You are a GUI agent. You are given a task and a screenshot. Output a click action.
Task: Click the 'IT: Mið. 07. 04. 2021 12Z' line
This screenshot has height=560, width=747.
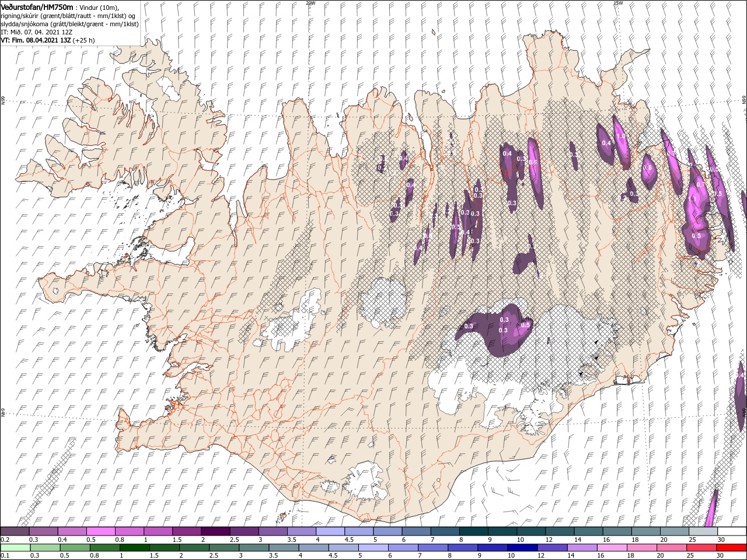pos(37,32)
